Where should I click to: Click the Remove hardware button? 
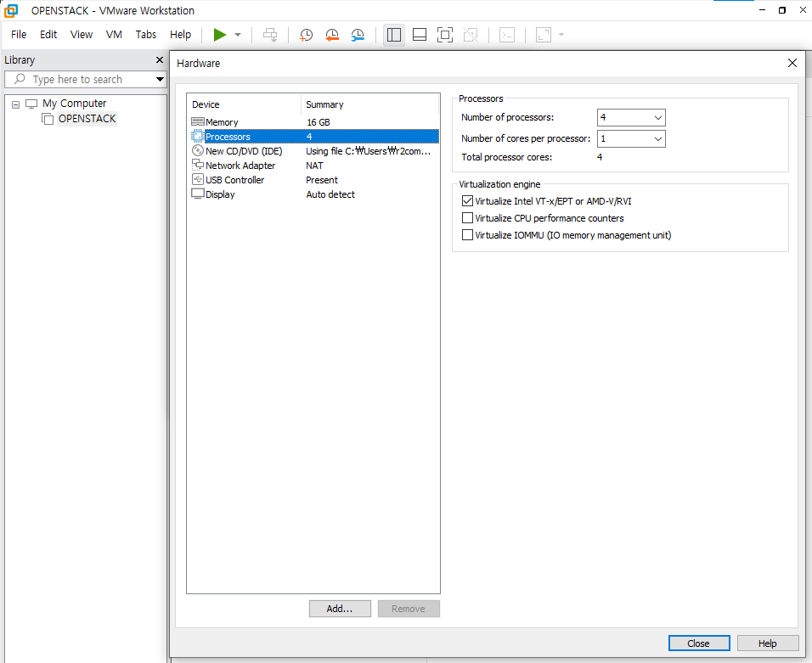tap(409, 609)
